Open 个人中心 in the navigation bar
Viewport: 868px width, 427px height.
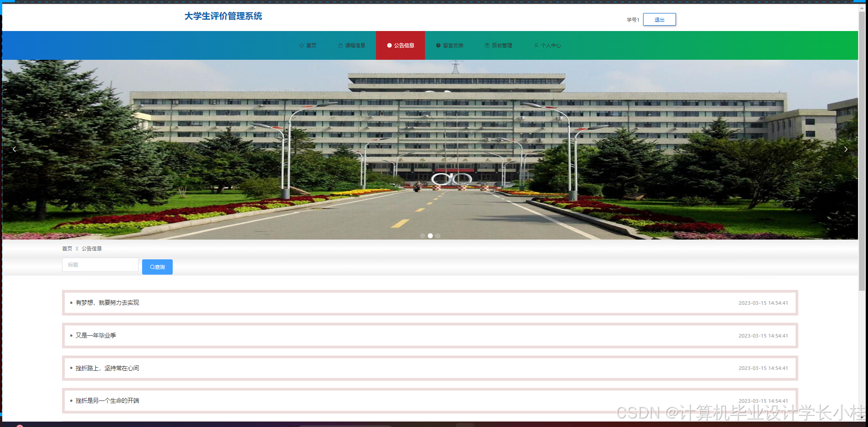click(547, 45)
